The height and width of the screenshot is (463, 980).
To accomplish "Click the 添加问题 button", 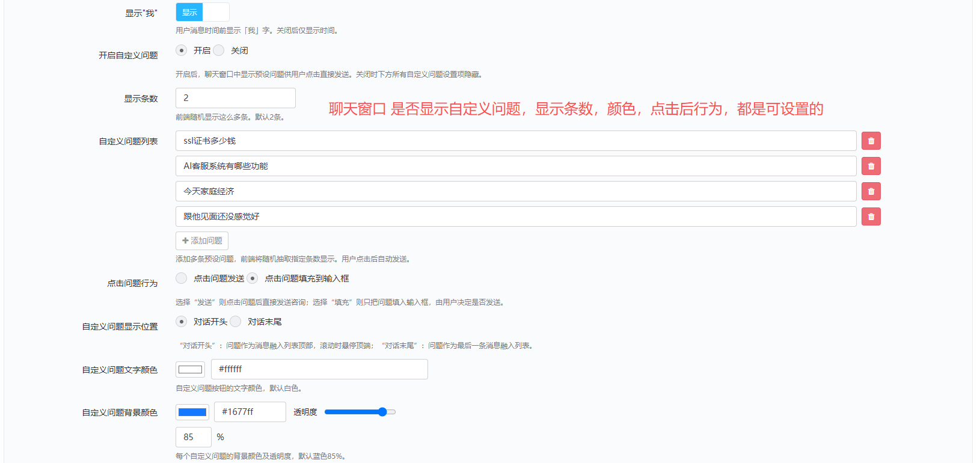I will click(202, 241).
